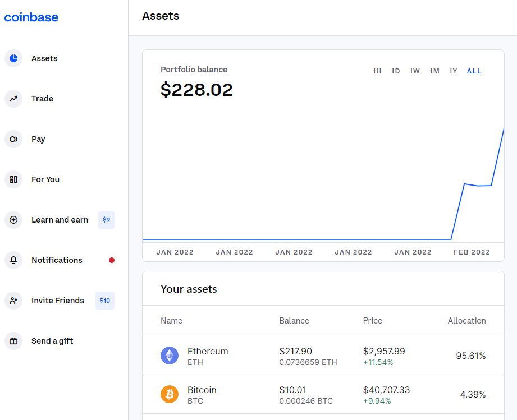
Task: Select the ALL chart range
Action: (474, 71)
